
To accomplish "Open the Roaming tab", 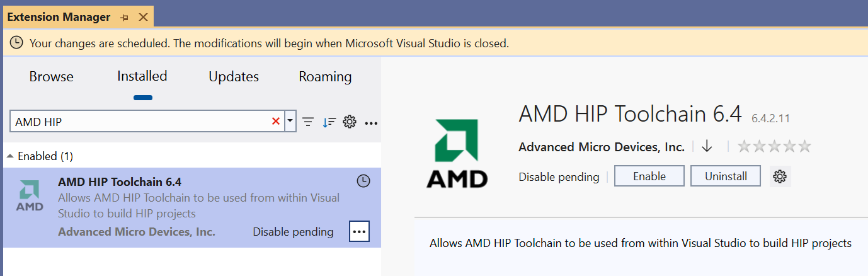I will pyautogui.click(x=325, y=77).
